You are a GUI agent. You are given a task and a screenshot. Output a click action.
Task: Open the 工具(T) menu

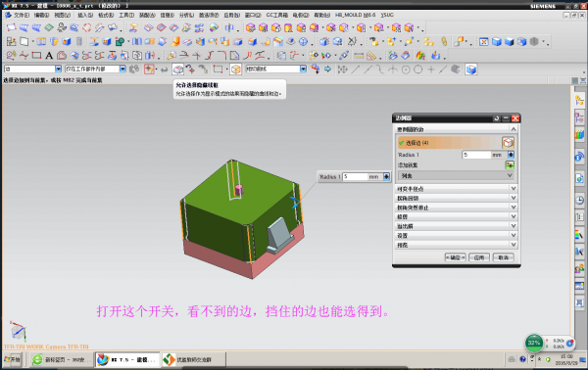coord(126,15)
